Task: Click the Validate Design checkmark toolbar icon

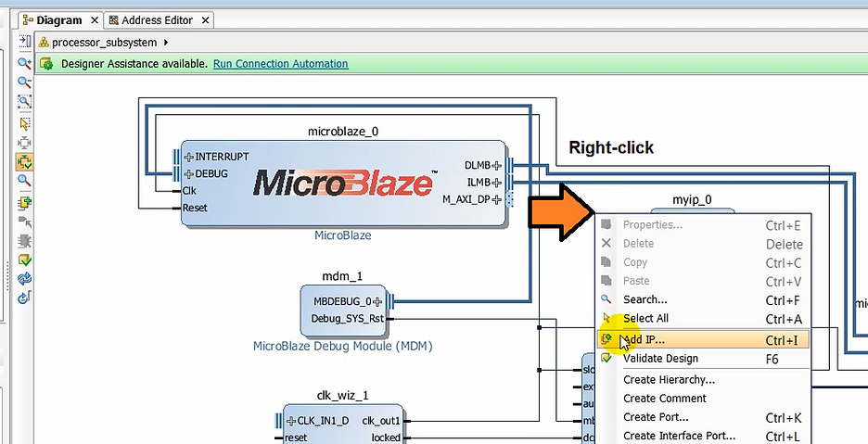Action: (x=25, y=260)
